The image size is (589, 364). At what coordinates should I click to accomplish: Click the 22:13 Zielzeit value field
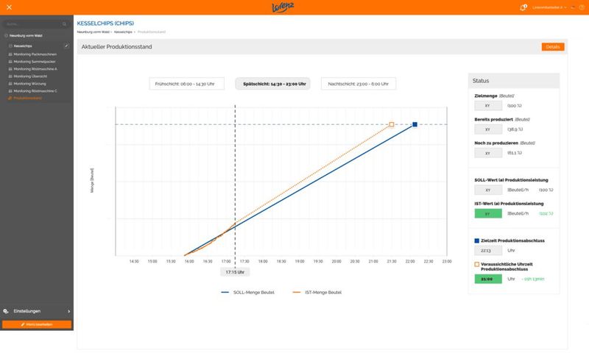point(488,250)
